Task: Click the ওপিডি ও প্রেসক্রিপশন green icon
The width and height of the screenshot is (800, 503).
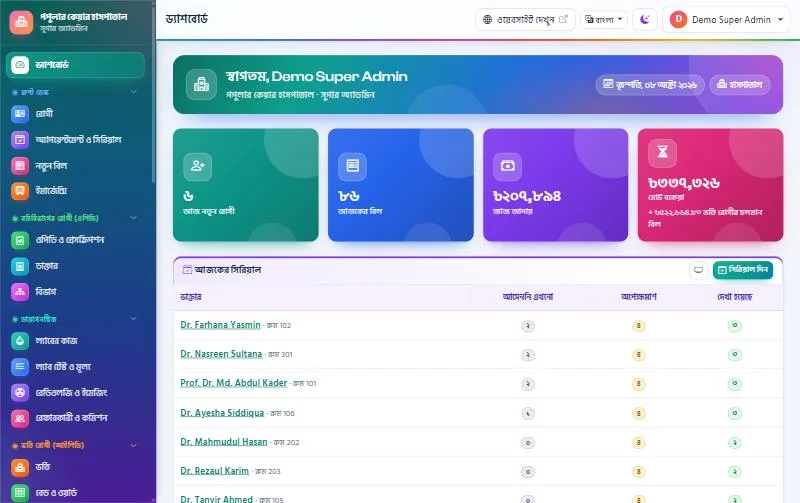Action: tap(20, 240)
